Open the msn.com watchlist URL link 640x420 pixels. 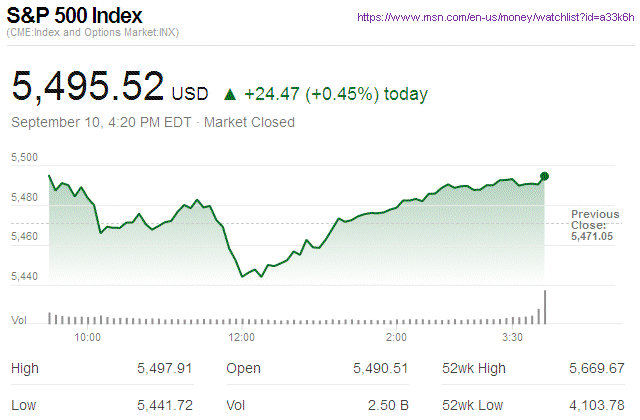coord(493,18)
